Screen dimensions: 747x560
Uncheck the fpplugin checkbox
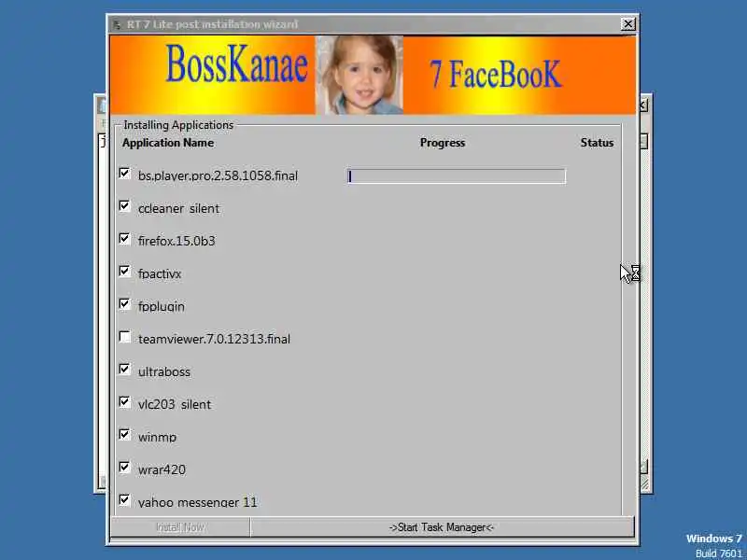click(x=125, y=304)
